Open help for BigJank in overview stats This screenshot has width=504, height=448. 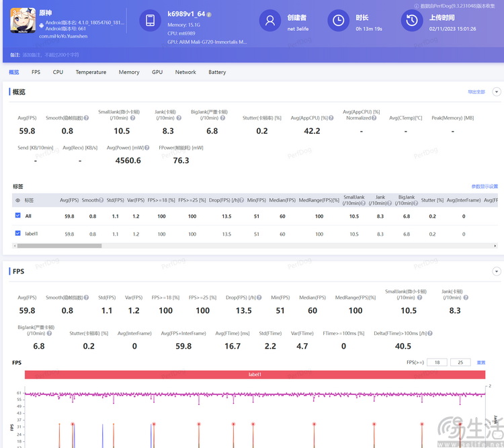point(222,118)
